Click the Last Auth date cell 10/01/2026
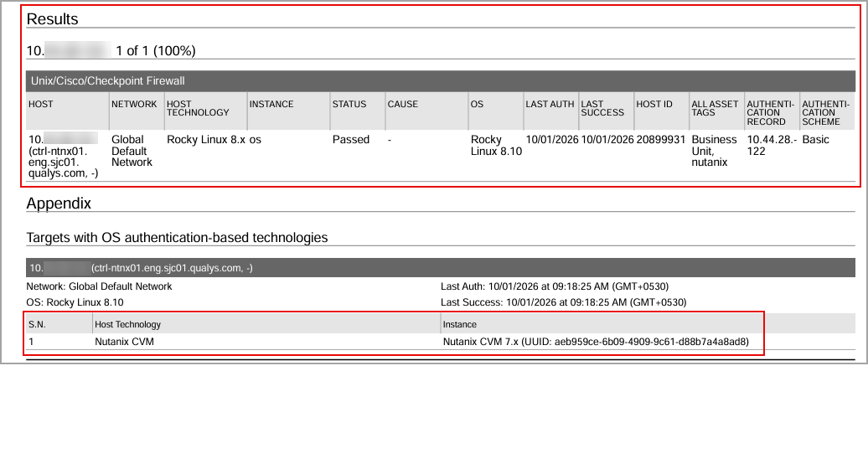This screenshot has height=469, width=868. click(x=552, y=140)
